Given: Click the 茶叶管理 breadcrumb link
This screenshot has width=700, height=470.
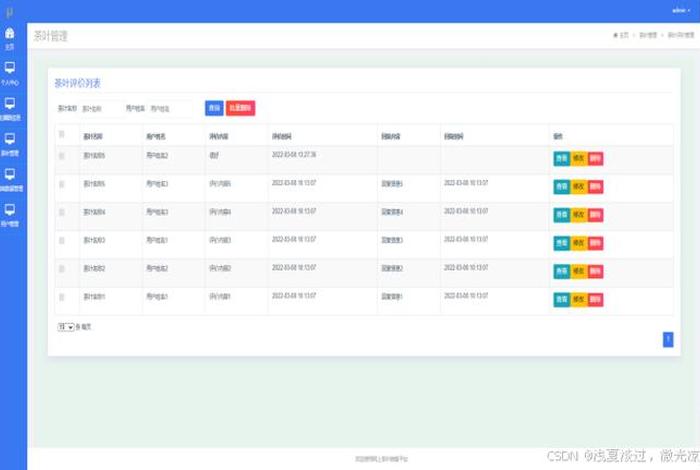Looking at the screenshot, I should click(648, 35).
